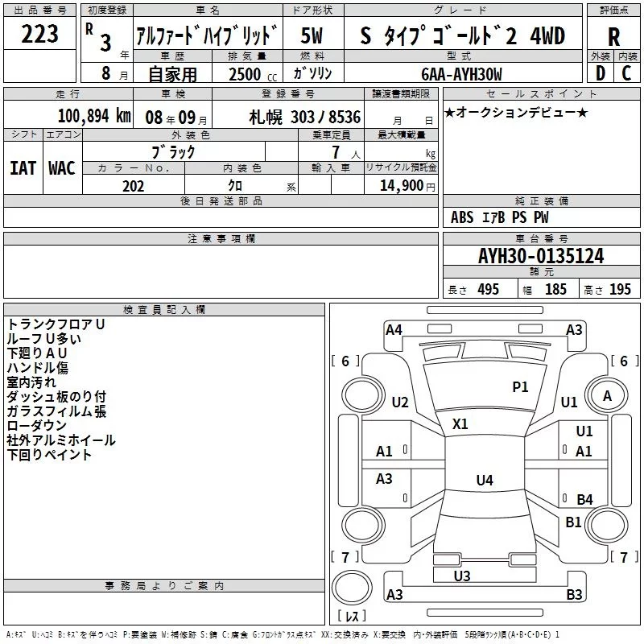This screenshot has height=644, width=644.
Task: Select inspector note ローダウン
Action: [36, 426]
